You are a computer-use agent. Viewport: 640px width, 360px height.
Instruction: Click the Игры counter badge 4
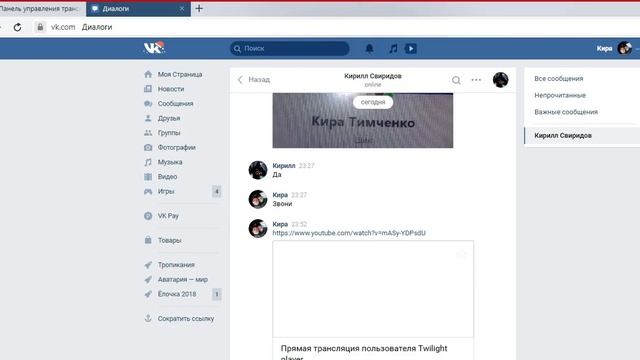(x=217, y=191)
